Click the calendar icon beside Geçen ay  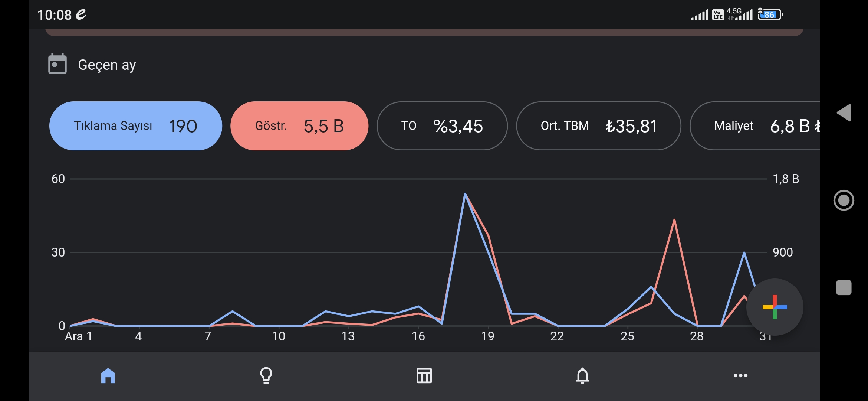[57, 64]
